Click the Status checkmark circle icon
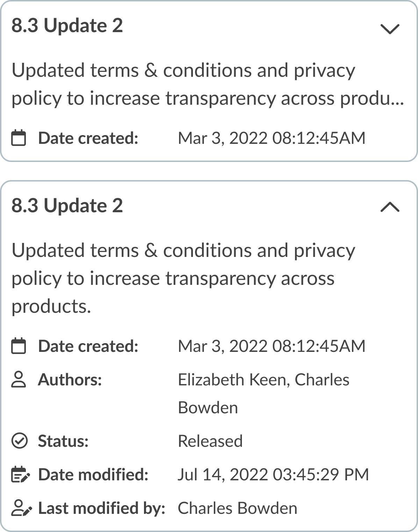The height and width of the screenshot is (532, 418). tap(19, 441)
